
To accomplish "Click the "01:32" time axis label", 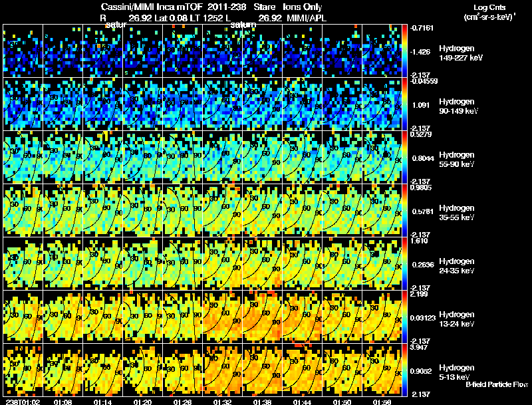I will point(223,402).
